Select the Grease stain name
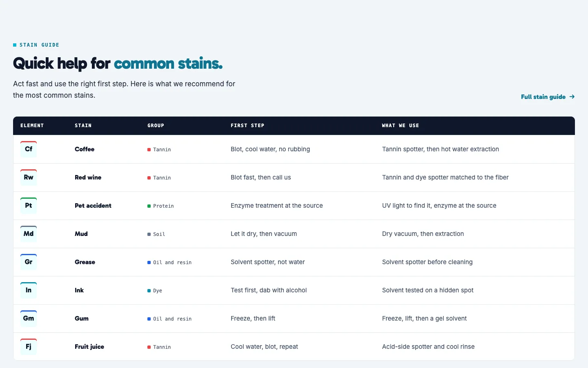Screen dimensions: 588x368 pyautogui.click(x=85, y=262)
